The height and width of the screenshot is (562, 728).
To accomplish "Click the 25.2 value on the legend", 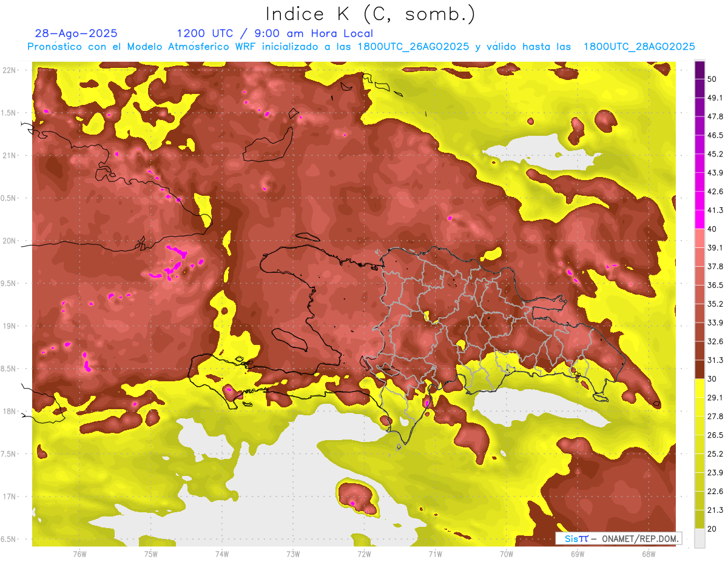I will [x=715, y=453].
